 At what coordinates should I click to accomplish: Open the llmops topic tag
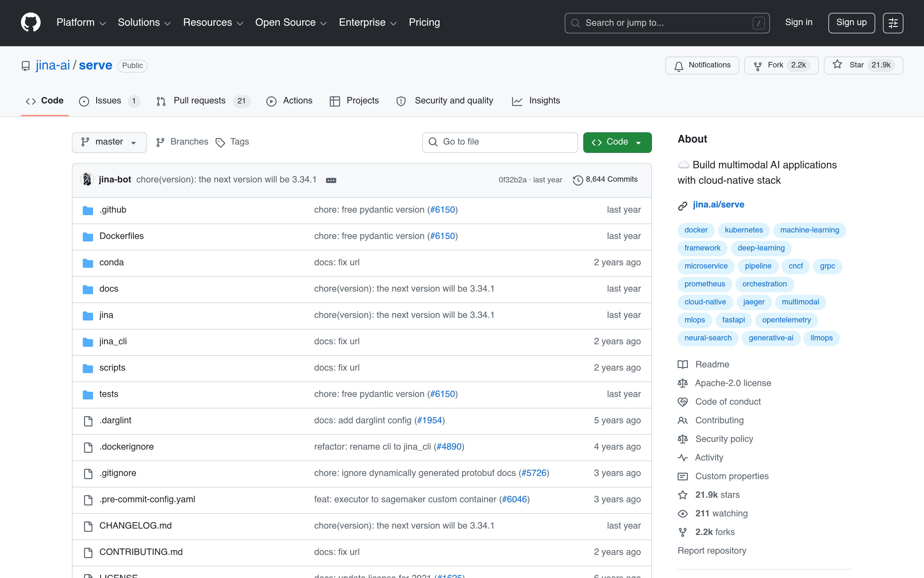[x=821, y=338]
